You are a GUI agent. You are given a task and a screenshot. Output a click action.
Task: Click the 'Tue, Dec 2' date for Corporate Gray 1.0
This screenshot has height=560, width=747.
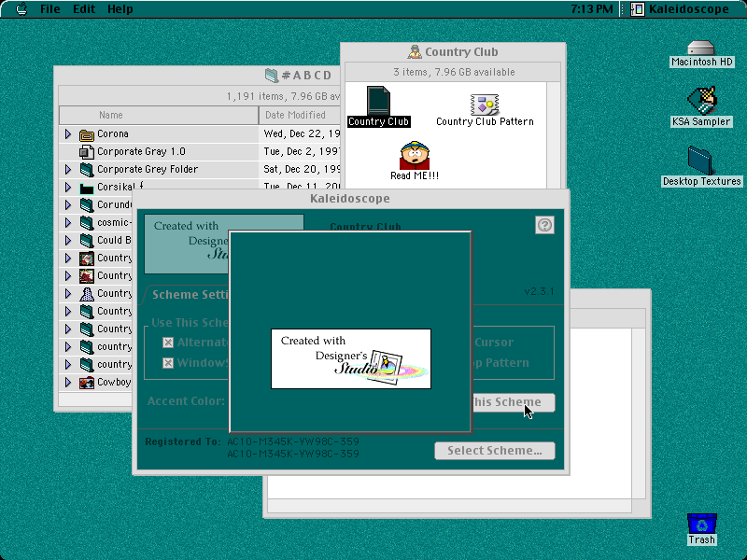[x=302, y=151]
